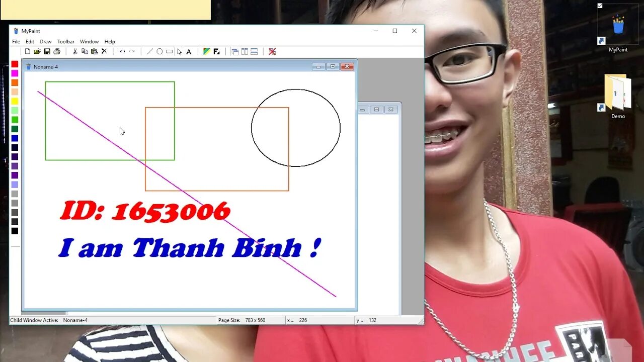Click the Close All windows icon
The width and height of the screenshot is (644, 362).
click(x=272, y=51)
